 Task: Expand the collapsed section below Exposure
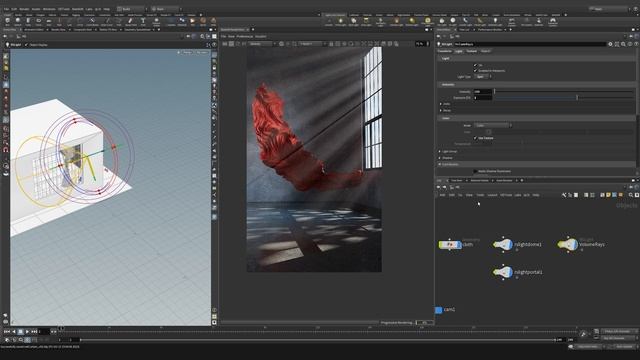click(x=440, y=104)
